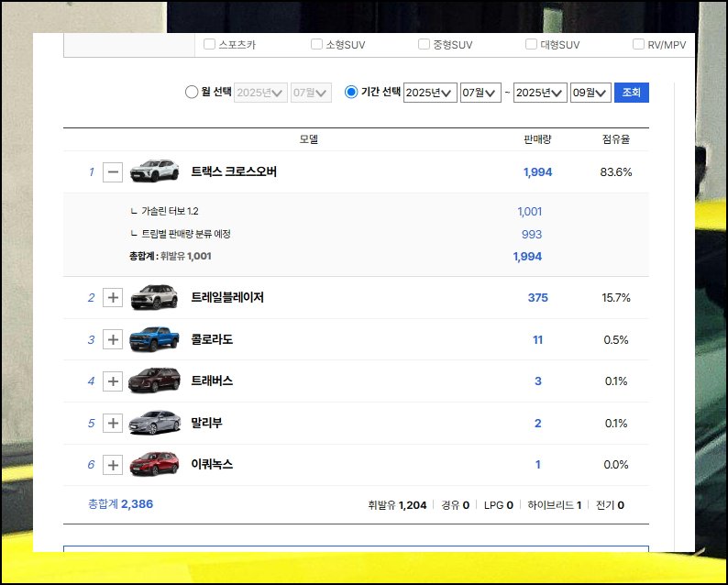728x585 pixels.
Task: Open the disabled 07월 month-select dropdown
Action: click(311, 93)
